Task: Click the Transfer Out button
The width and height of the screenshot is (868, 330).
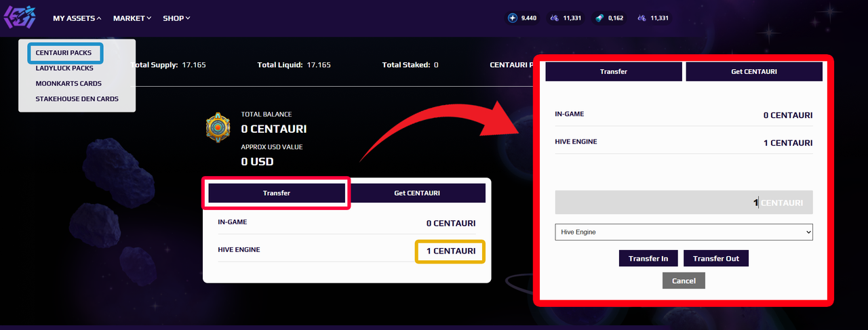Action: (x=716, y=259)
